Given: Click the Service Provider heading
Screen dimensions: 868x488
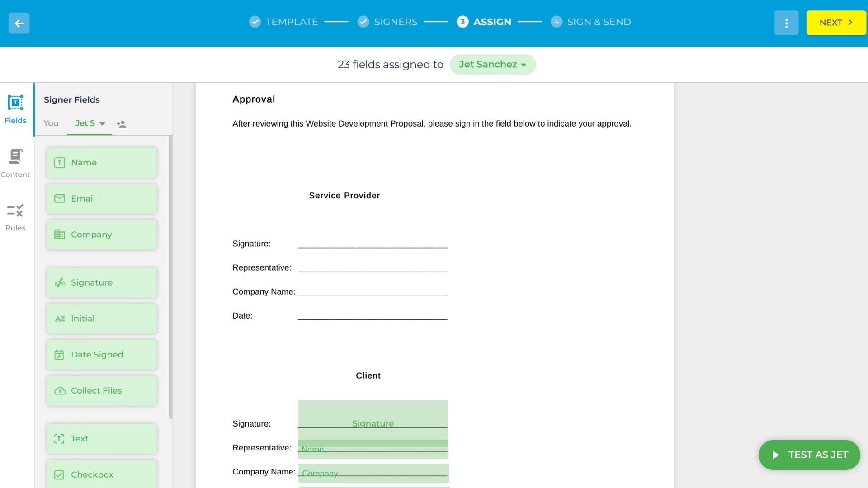Looking at the screenshot, I should tap(344, 196).
